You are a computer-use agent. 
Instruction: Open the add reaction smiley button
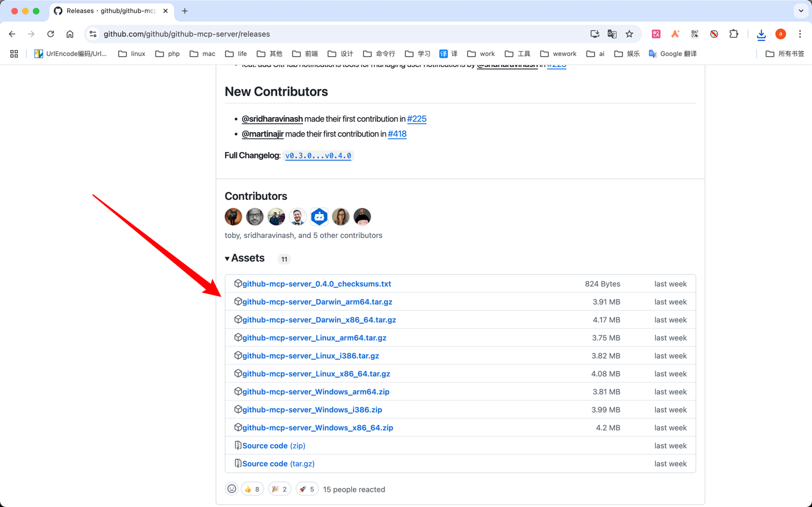tap(232, 489)
